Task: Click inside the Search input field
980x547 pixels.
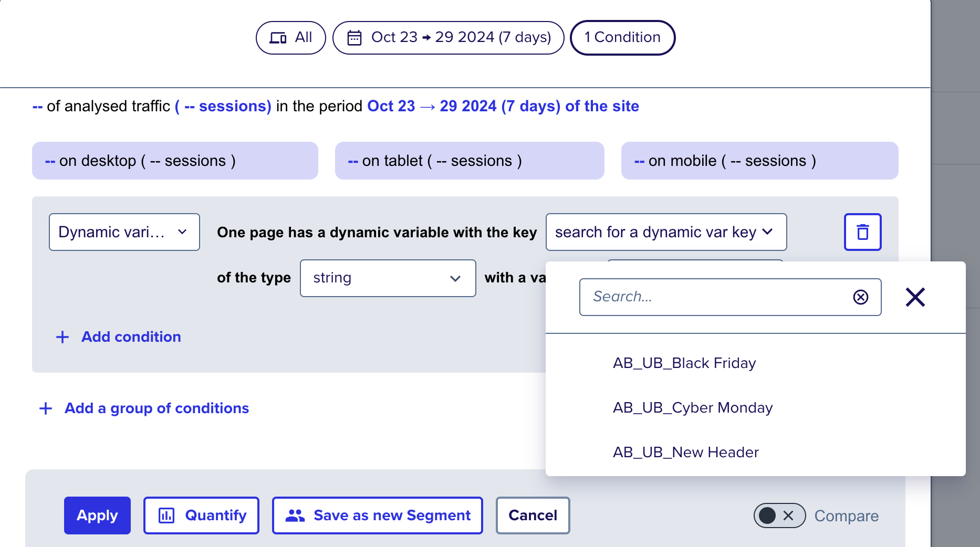Action: (x=709, y=297)
